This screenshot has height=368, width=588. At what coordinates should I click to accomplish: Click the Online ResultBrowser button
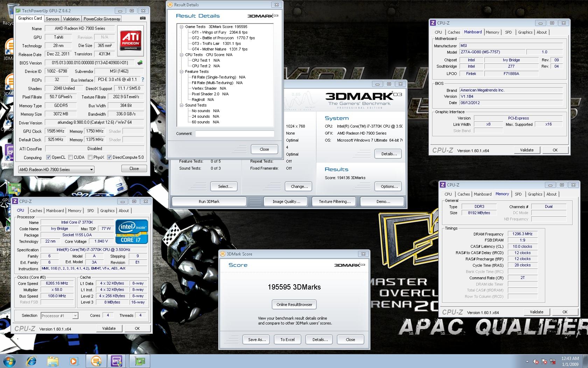coord(294,305)
